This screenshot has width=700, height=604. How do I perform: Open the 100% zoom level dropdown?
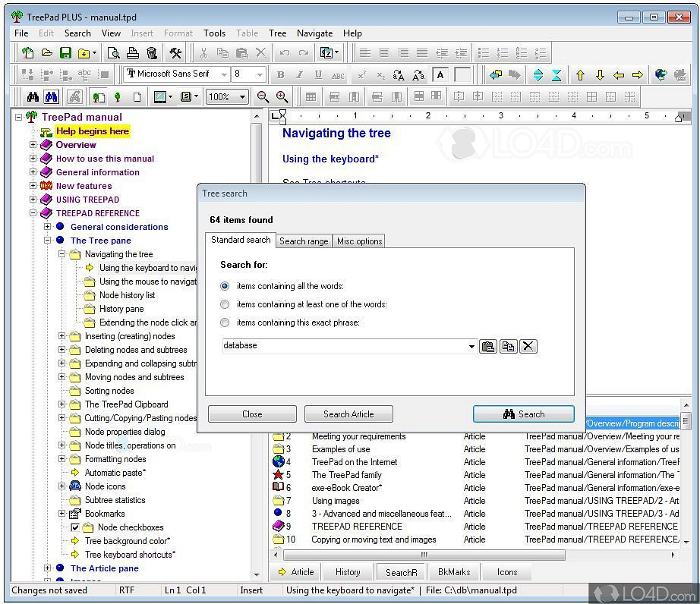(x=242, y=97)
